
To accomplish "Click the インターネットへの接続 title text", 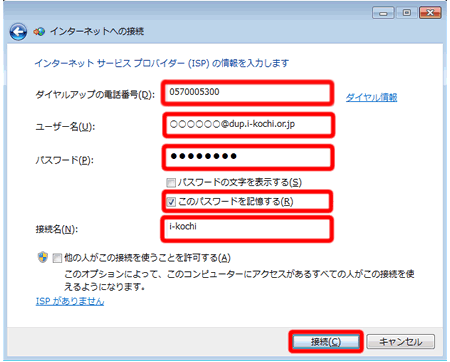I will coord(97,32).
